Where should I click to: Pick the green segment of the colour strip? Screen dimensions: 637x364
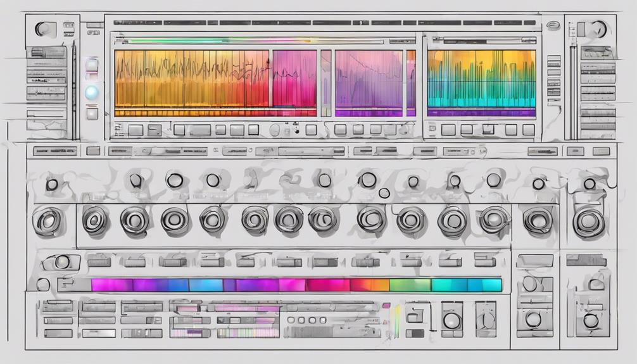pos(410,285)
